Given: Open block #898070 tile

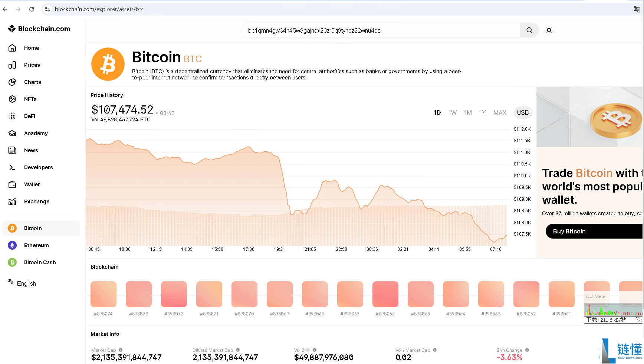Looking at the screenshot, I should (x=244, y=294).
